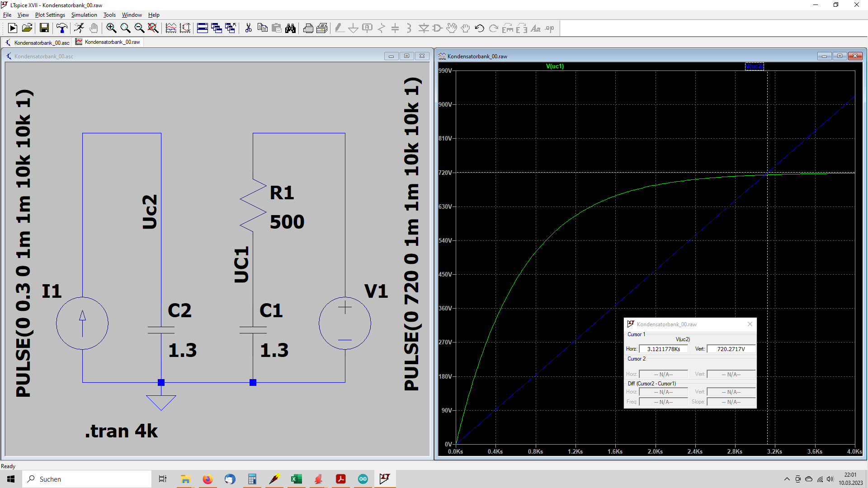868x488 pixels.
Task: Click the Redo arrow icon
Action: (x=493, y=28)
